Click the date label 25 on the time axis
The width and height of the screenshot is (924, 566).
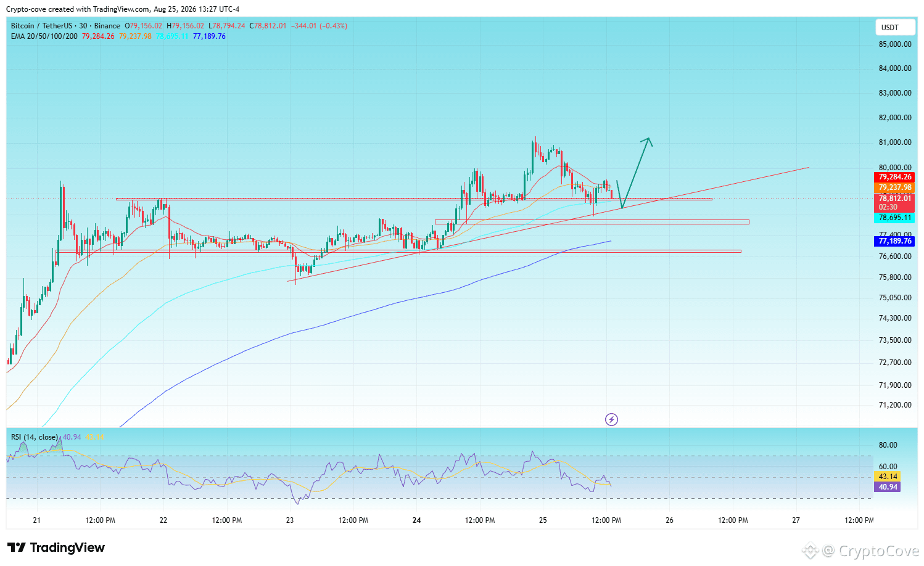pos(543,520)
